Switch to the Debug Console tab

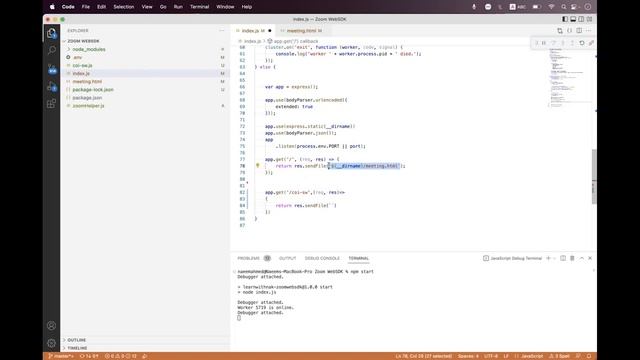tap(322, 258)
